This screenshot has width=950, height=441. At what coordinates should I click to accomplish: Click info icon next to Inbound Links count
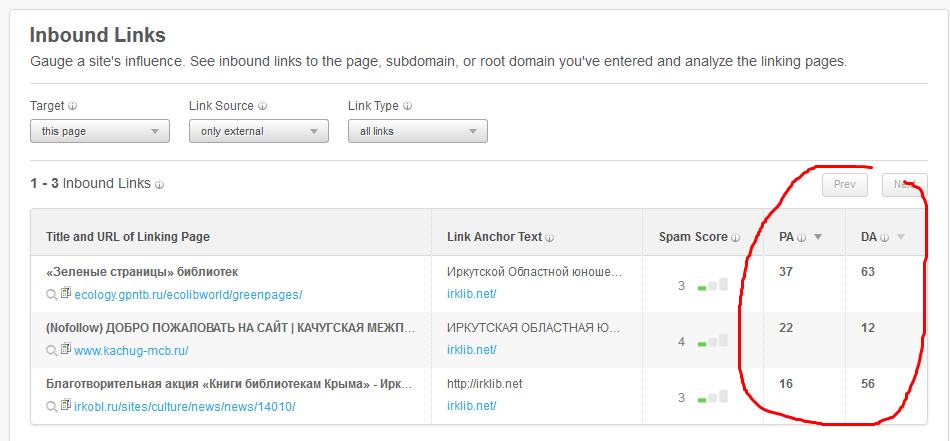click(160, 185)
